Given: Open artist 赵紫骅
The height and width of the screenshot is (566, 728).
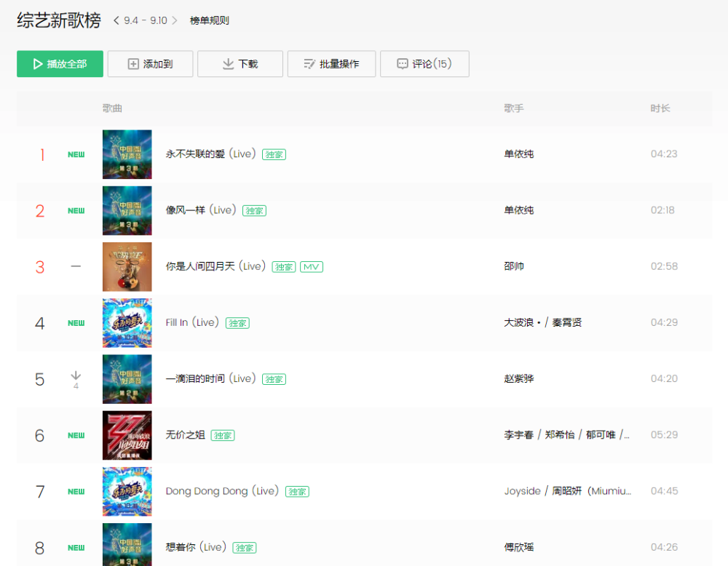Looking at the screenshot, I should [x=518, y=378].
